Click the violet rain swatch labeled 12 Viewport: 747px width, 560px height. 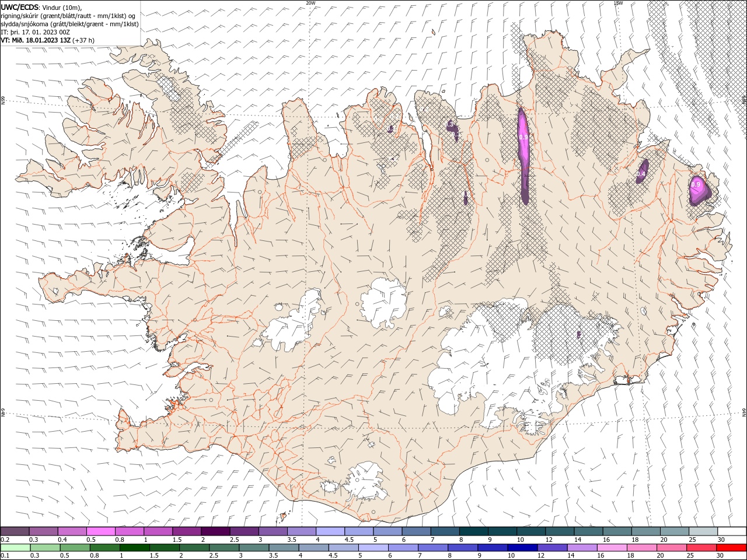tap(551, 548)
